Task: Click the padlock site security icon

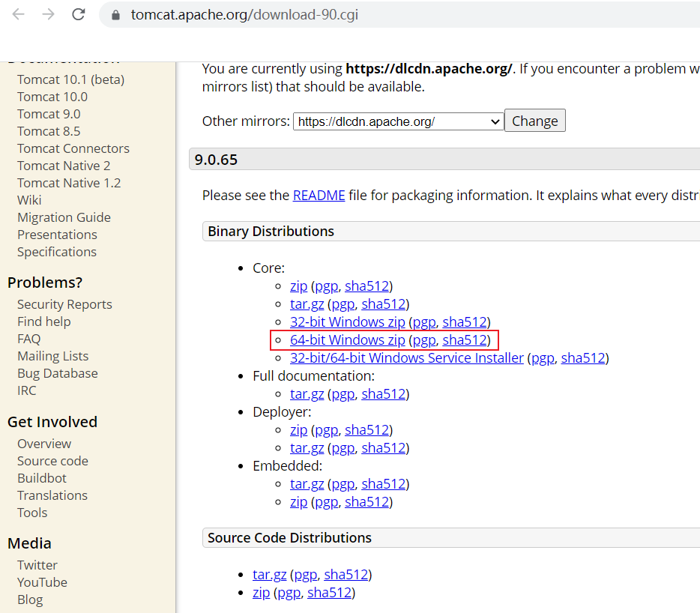Action: 115,15
